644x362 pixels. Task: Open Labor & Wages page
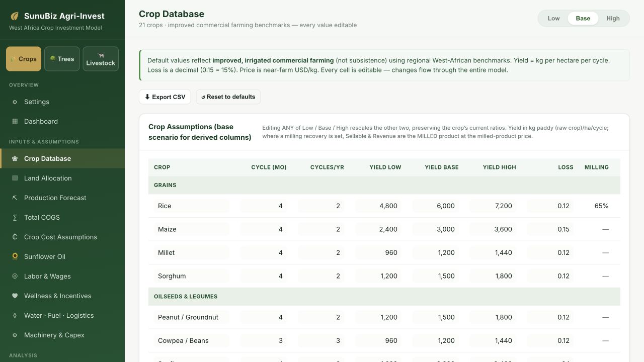coord(62,277)
